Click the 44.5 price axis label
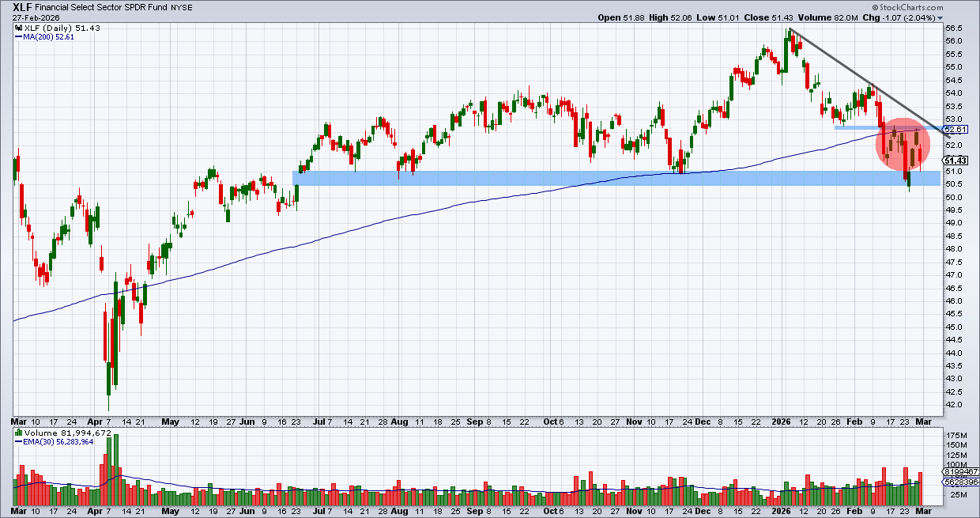 (953, 340)
